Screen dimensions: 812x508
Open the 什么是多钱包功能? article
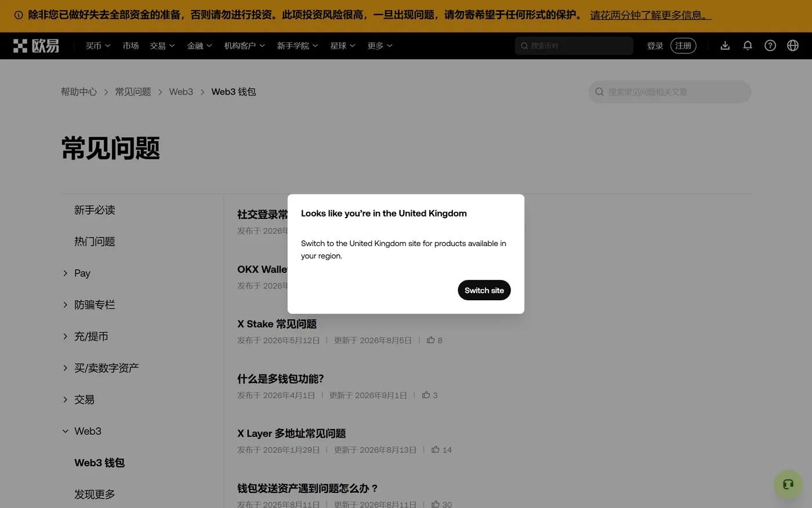pos(280,379)
